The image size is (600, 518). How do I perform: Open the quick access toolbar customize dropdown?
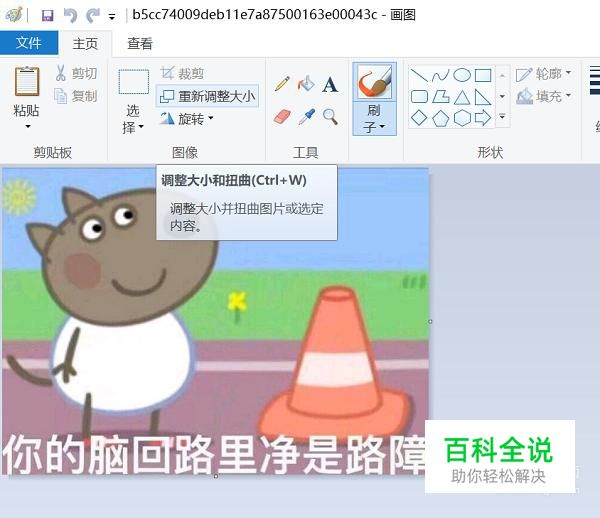112,17
